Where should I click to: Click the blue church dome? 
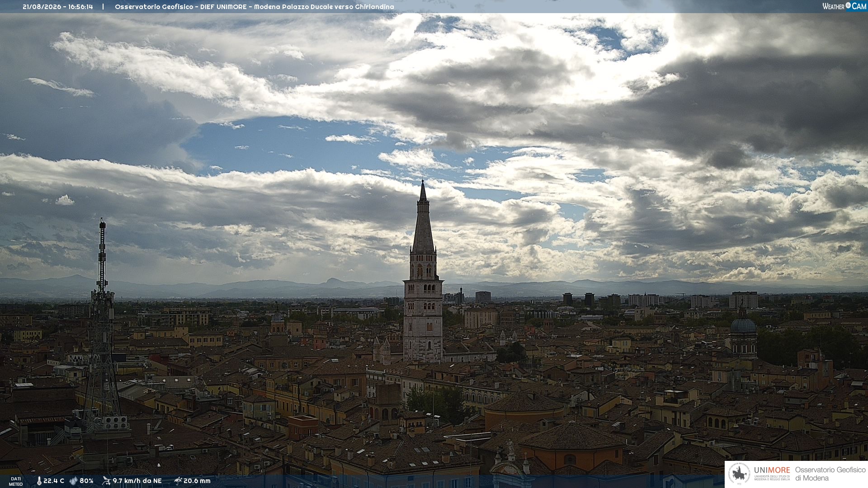coord(743,324)
